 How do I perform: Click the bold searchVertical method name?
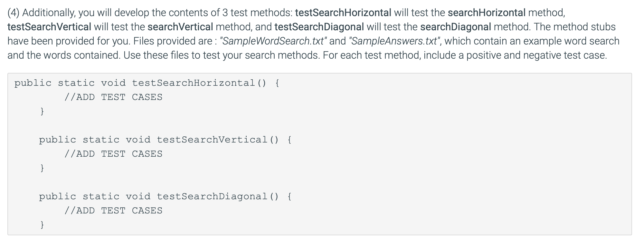coord(180,27)
